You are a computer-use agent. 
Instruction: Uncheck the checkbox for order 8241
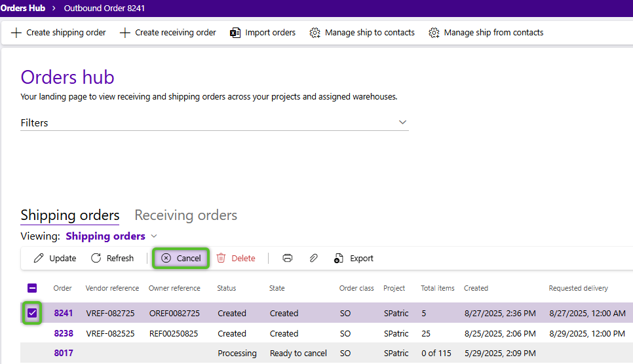[x=32, y=313]
